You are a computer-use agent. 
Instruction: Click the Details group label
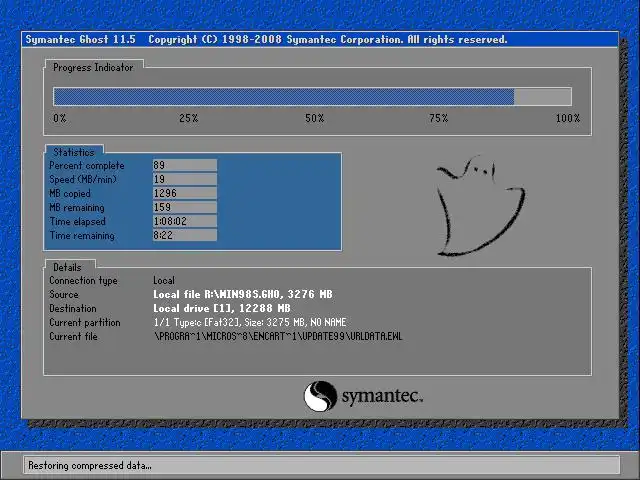(67, 267)
